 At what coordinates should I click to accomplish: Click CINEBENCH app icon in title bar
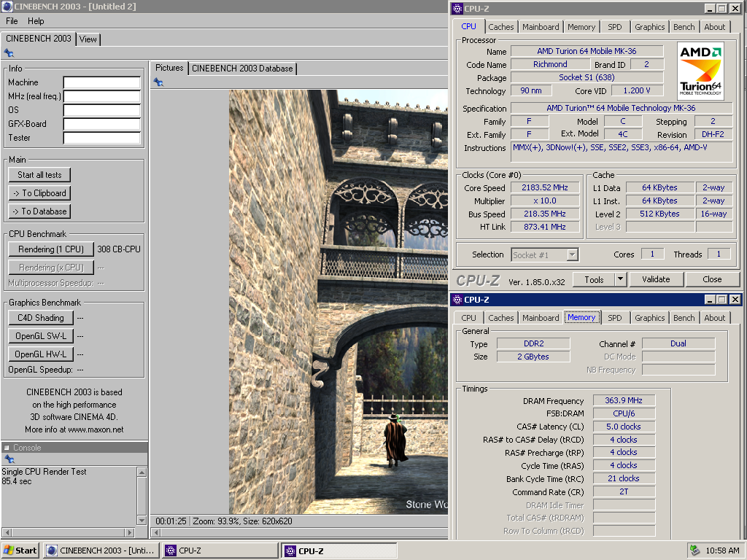point(7,7)
